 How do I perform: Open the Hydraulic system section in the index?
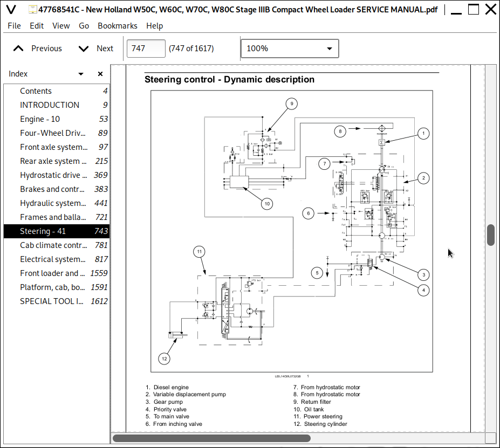pyautogui.click(x=52, y=203)
